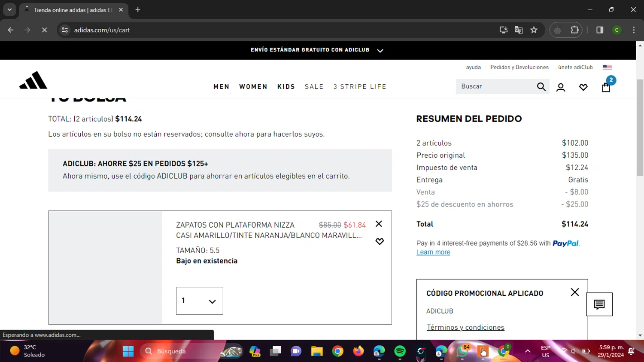This screenshot has height=362, width=644.
Task: Open the adidas logo home link
Action: [33, 80]
